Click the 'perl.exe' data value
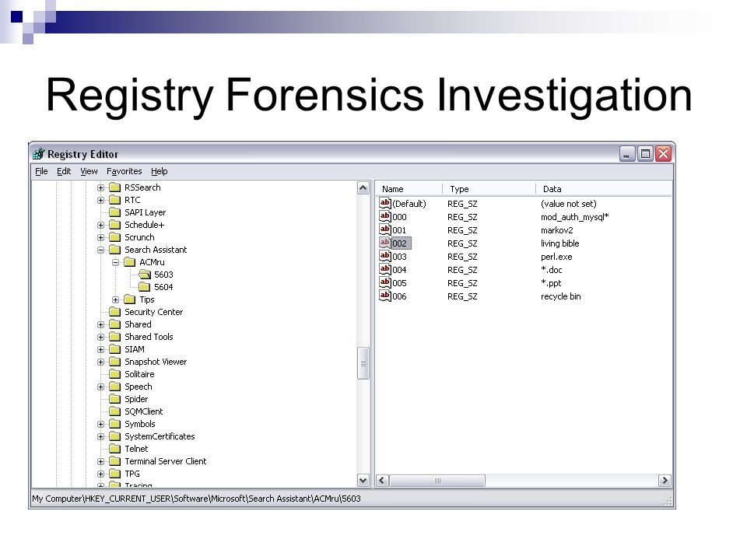Screen dimensions: 747x560 pyautogui.click(x=556, y=257)
